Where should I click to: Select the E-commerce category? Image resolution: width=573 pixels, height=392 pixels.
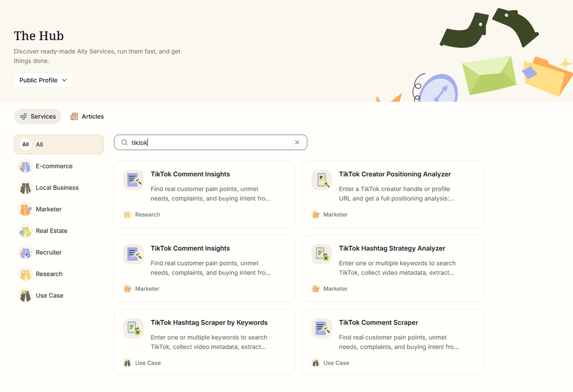click(x=59, y=166)
